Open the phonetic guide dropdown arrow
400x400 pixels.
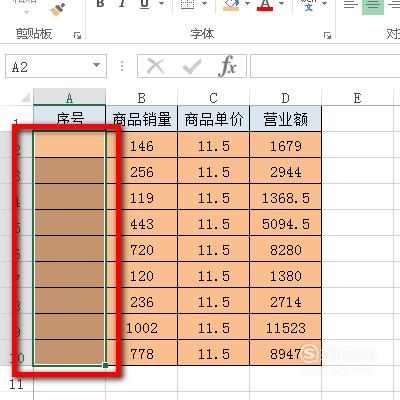tap(324, 4)
